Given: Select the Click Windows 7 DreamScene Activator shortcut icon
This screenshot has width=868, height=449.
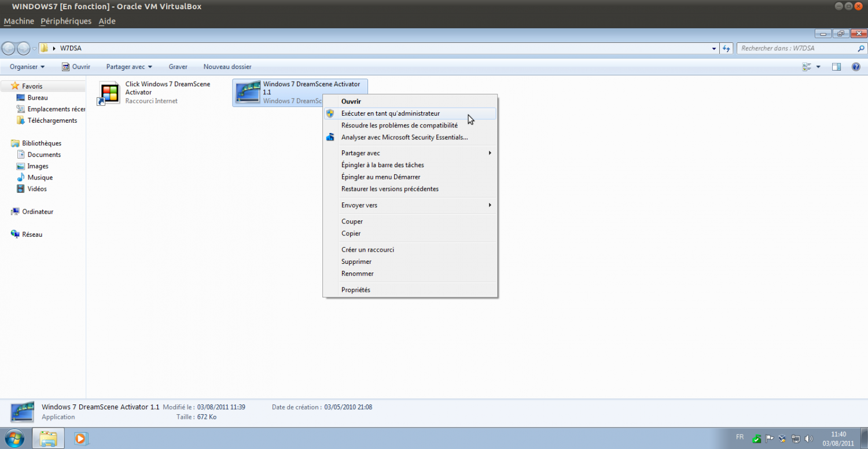Looking at the screenshot, I should pyautogui.click(x=109, y=93).
